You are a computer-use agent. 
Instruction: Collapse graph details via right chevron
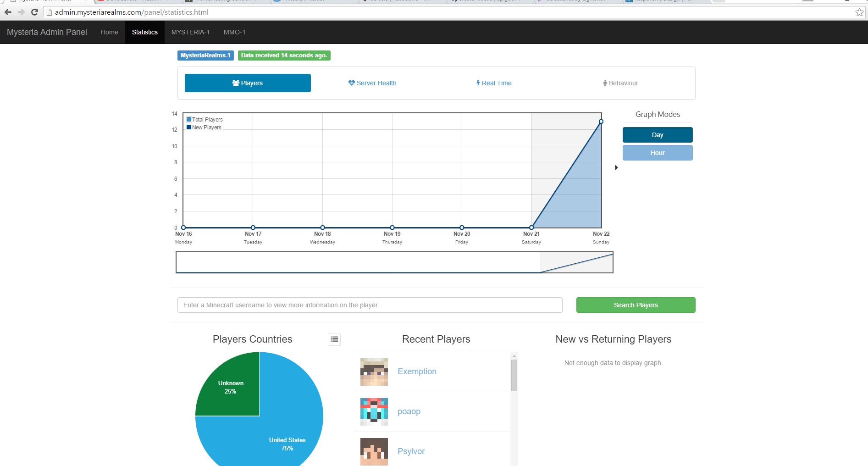point(616,168)
